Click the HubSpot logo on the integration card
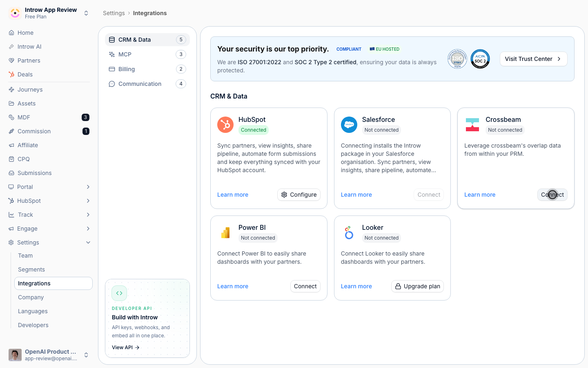Image resolution: width=588 pixels, height=368 pixels. click(x=225, y=125)
